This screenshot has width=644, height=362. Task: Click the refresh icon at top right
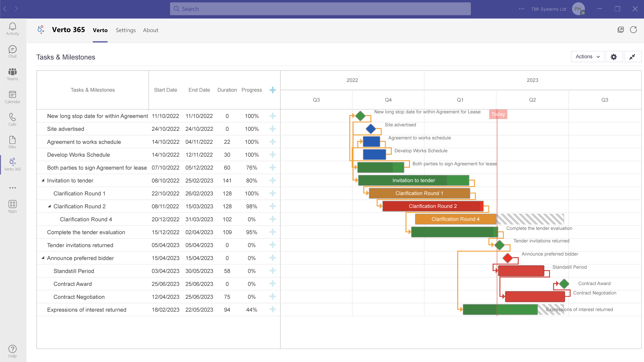coord(633,30)
